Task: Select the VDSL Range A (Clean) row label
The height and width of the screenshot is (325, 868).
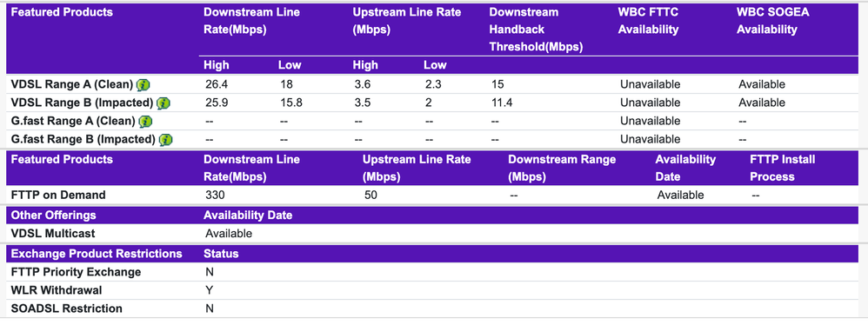Action: (x=72, y=84)
